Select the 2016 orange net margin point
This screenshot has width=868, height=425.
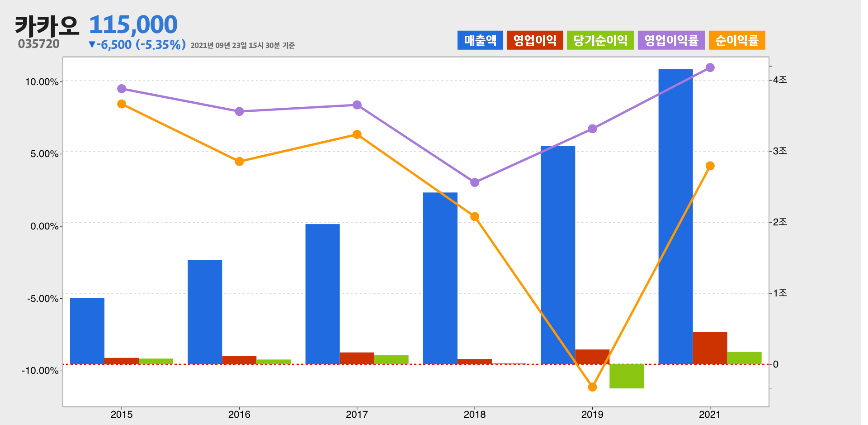click(240, 162)
